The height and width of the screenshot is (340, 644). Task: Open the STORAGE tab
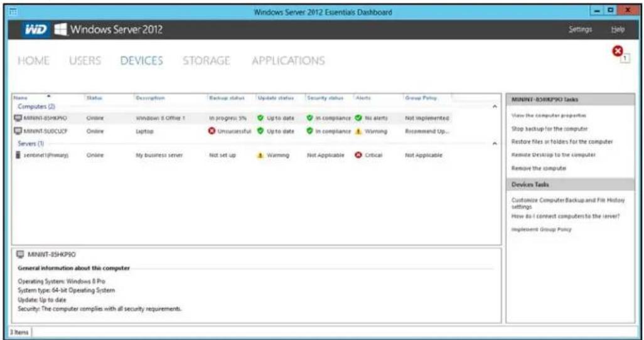[206, 61]
